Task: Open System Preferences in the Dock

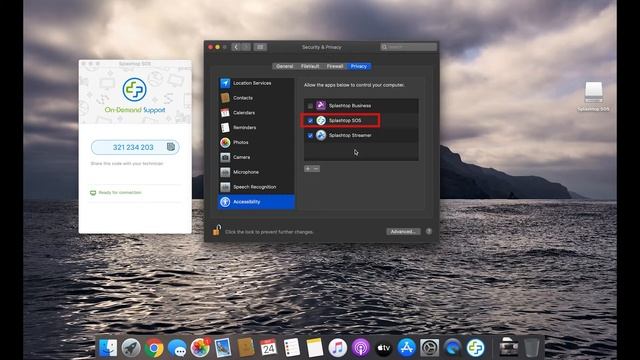Action: click(x=429, y=348)
